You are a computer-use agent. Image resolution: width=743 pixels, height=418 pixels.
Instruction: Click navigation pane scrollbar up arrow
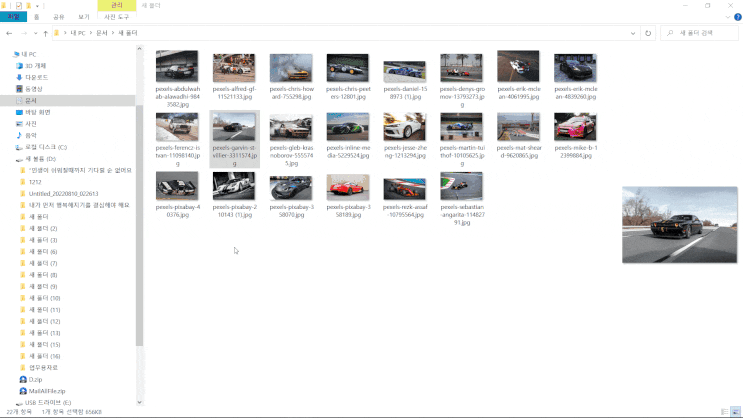[x=139, y=49]
